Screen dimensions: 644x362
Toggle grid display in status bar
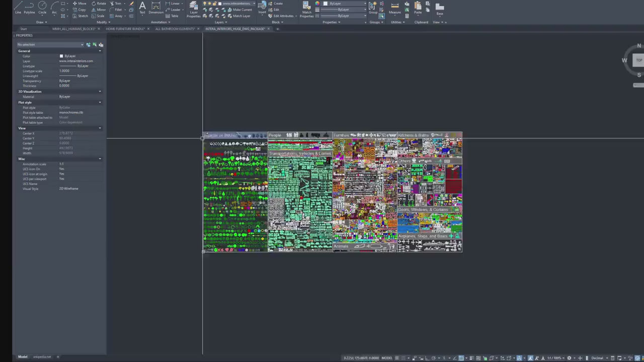[397, 358]
